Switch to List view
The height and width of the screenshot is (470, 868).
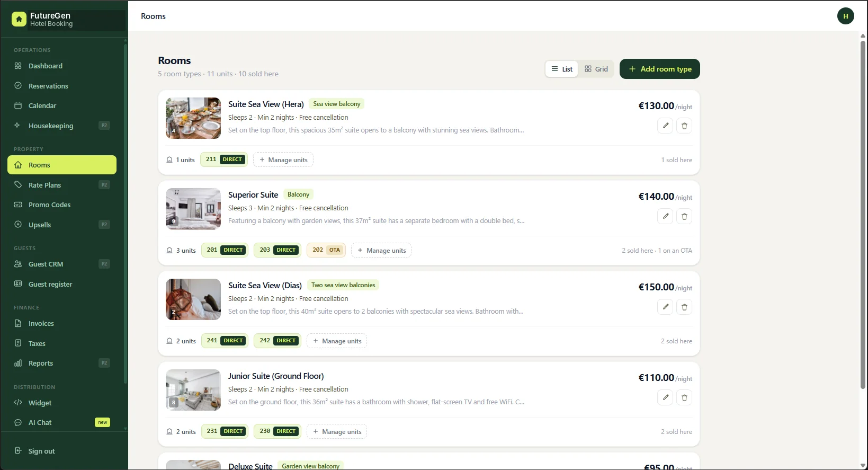click(562, 69)
